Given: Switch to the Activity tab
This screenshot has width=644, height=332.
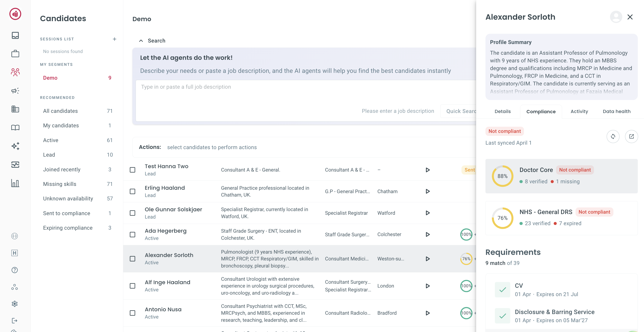Looking at the screenshot, I should (x=579, y=111).
